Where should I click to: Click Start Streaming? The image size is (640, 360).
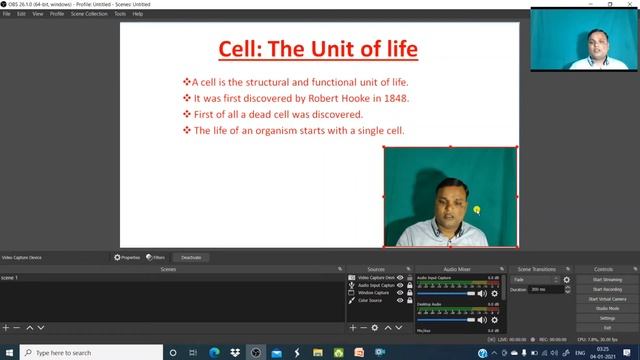coord(607,280)
